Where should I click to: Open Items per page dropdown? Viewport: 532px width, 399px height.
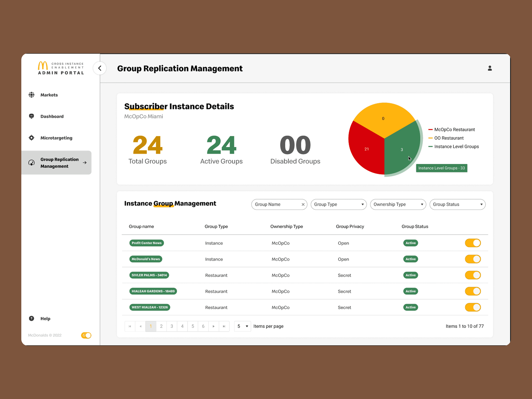[242, 326]
